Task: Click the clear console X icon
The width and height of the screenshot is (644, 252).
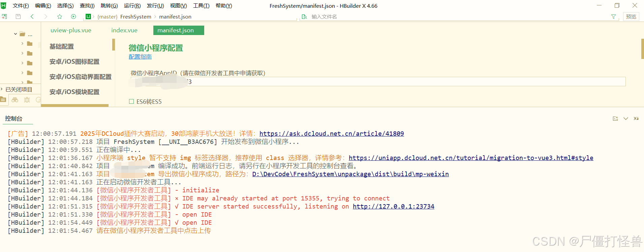Action: (x=636, y=119)
